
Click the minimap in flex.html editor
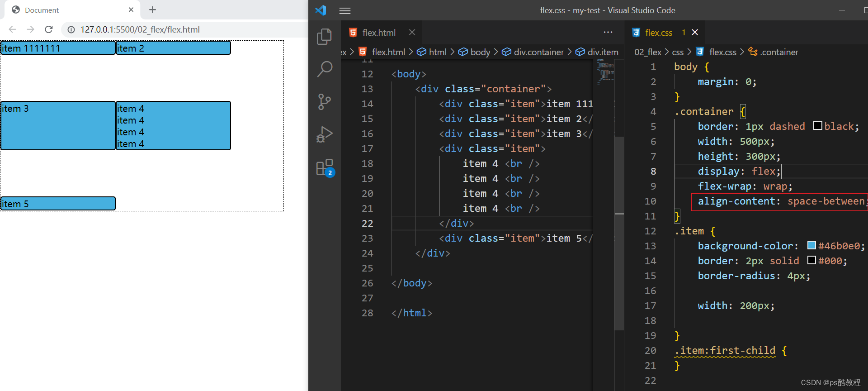coord(605,72)
